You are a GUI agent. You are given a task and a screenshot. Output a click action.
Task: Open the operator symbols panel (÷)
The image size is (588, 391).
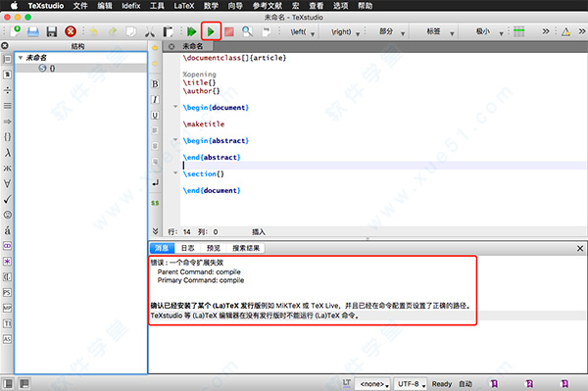coord(8,90)
